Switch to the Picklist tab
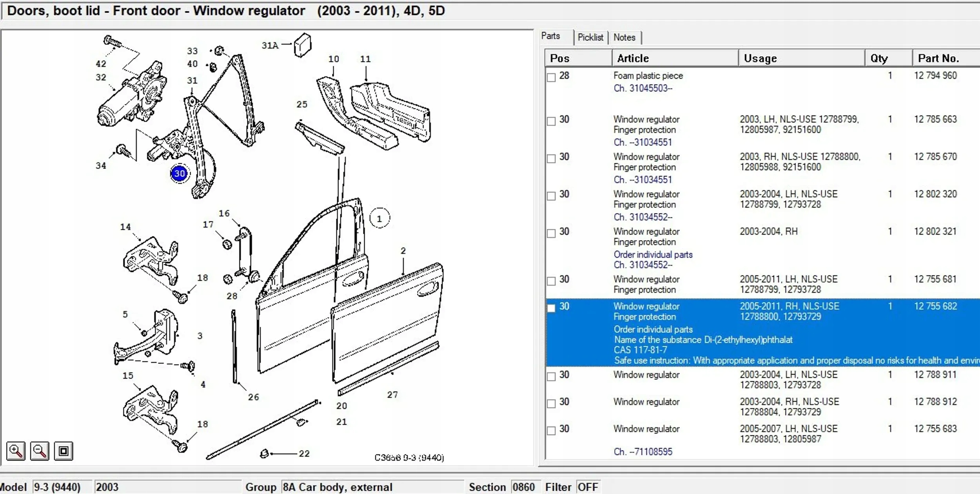Screen dimensions: 980x494 590,37
